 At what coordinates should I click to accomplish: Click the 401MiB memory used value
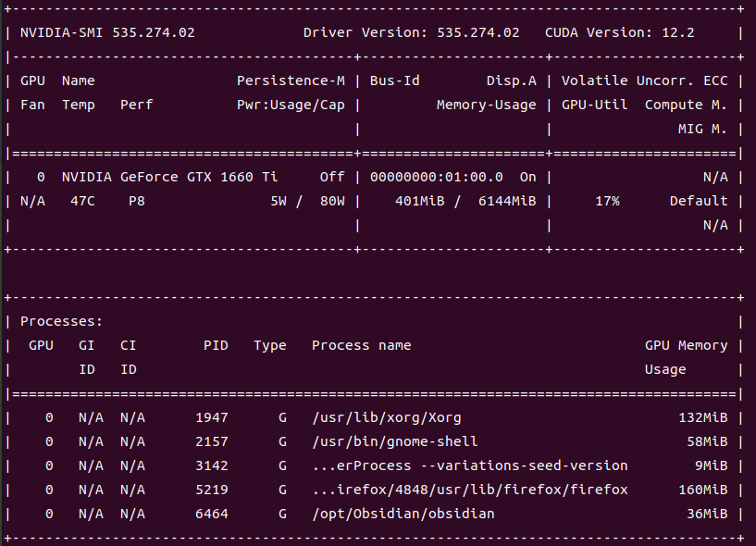419,201
